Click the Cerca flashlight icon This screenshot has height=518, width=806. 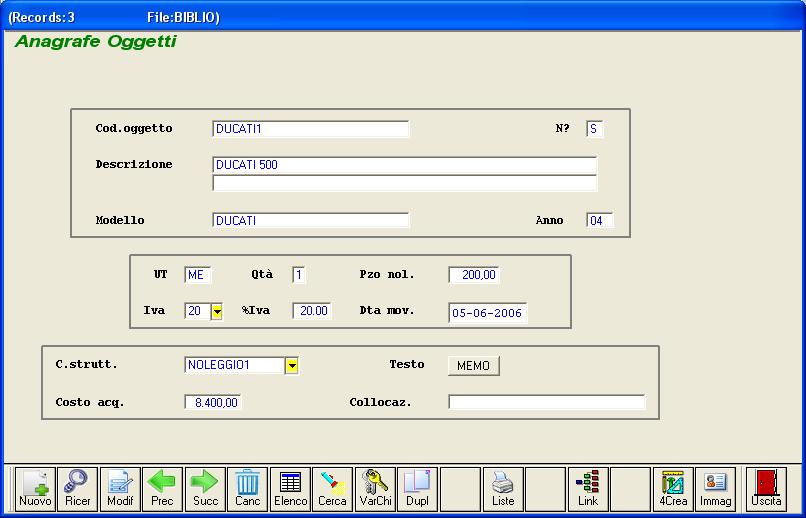333,489
